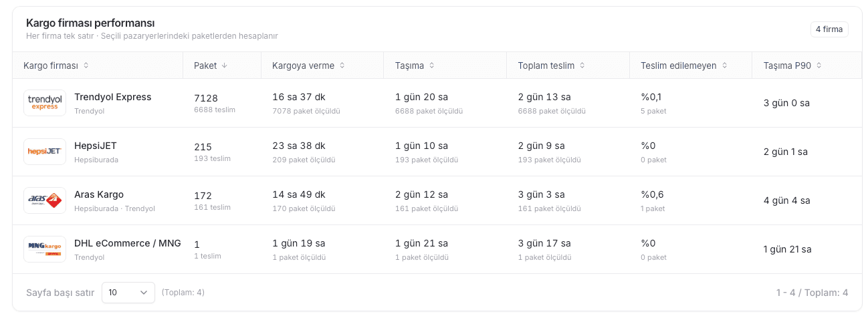Click 209 paket ölçüldü subtext
This screenshot has height=320, width=868.
pos(304,160)
